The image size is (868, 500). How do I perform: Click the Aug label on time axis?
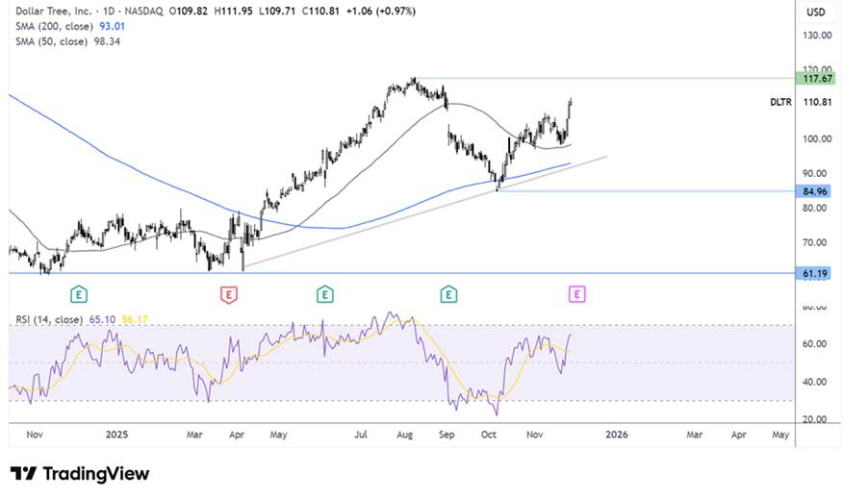click(404, 435)
